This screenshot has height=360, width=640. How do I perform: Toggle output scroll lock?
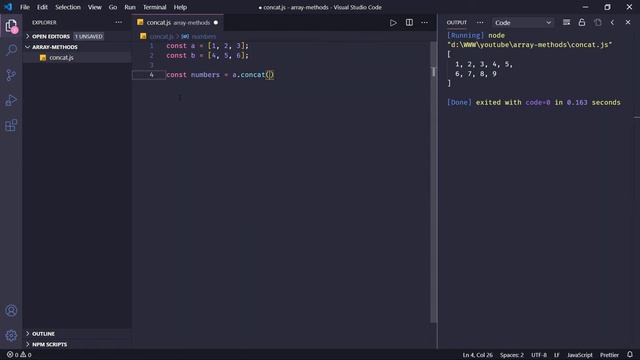pos(582,22)
